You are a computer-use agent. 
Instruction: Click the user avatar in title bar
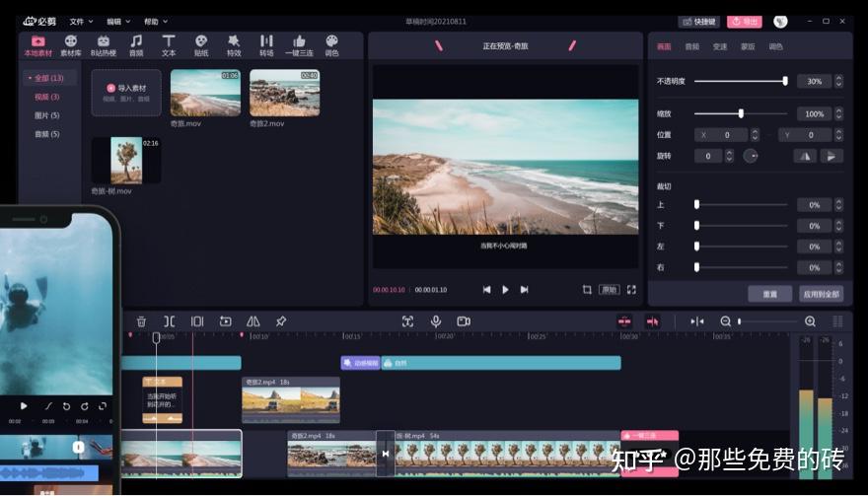780,22
